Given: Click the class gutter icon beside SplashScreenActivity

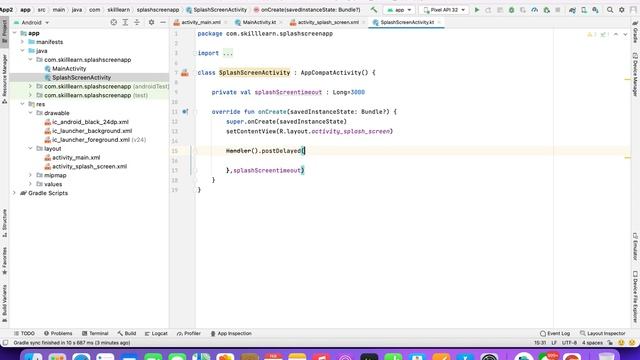Looking at the screenshot, I should (x=185, y=73).
